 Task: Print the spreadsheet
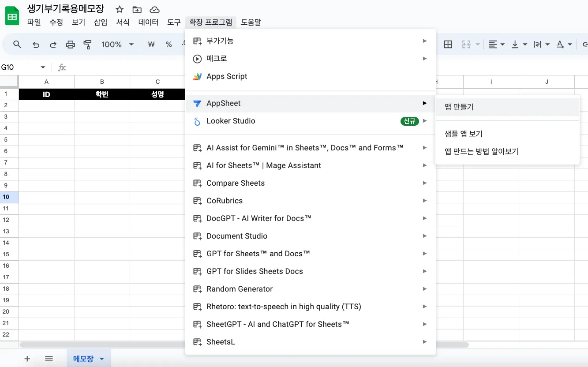70,45
